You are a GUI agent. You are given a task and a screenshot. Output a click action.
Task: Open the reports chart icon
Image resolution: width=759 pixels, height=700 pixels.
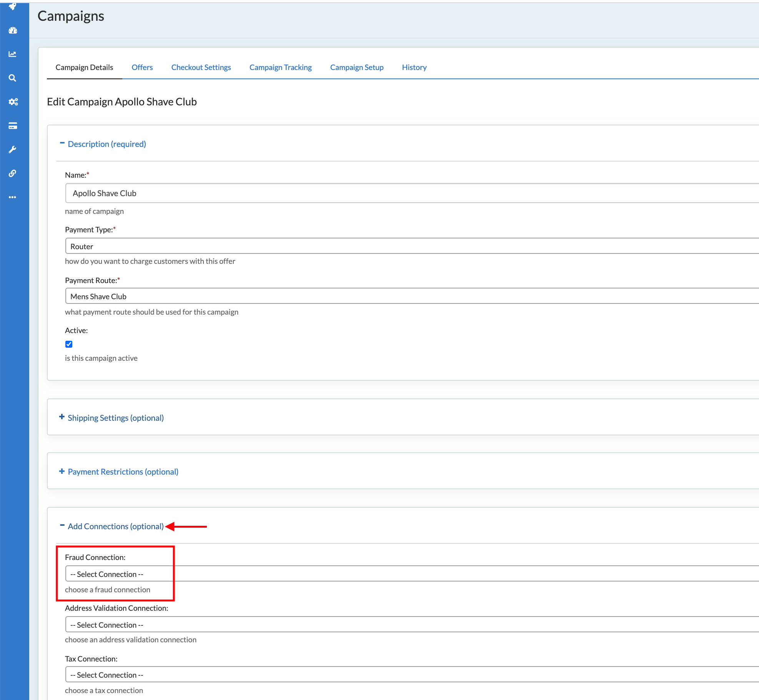tap(13, 54)
